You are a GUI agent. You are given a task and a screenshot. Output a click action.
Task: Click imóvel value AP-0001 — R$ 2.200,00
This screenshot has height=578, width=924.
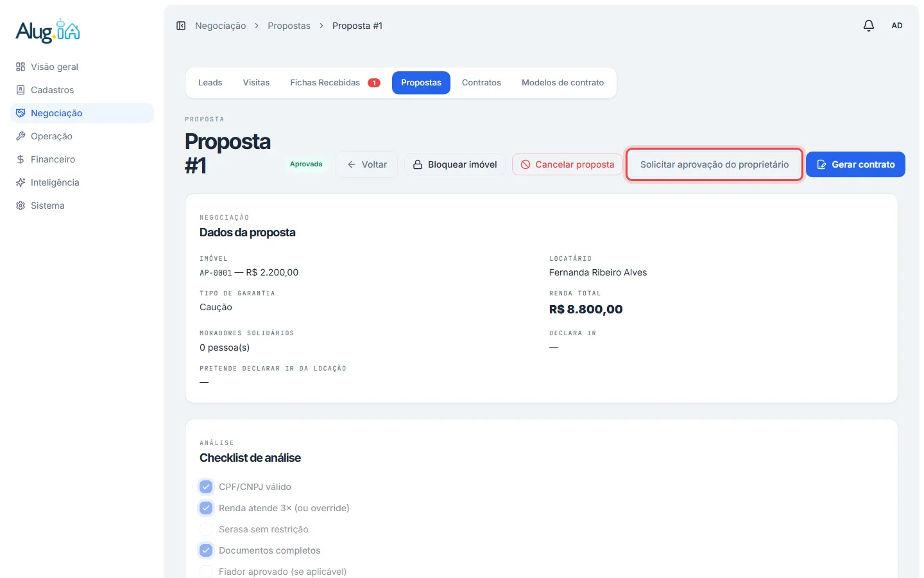pyautogui.click(x=249, y=272)
